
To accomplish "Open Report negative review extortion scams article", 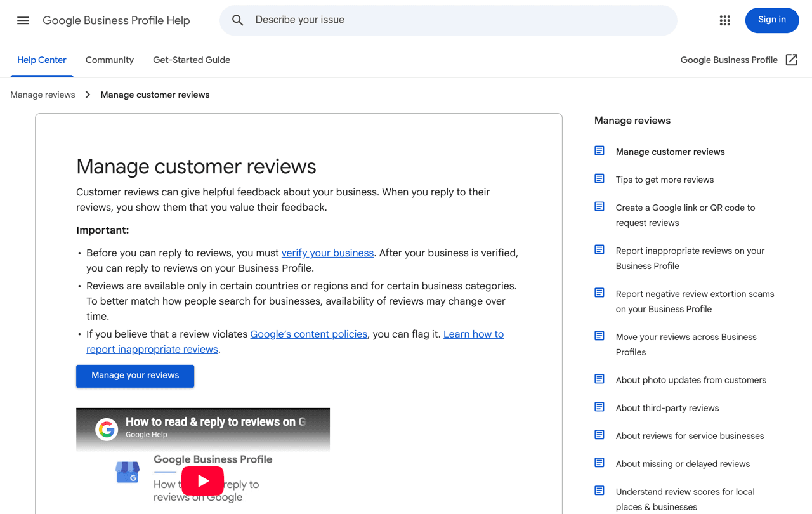I will coord(695,301).
